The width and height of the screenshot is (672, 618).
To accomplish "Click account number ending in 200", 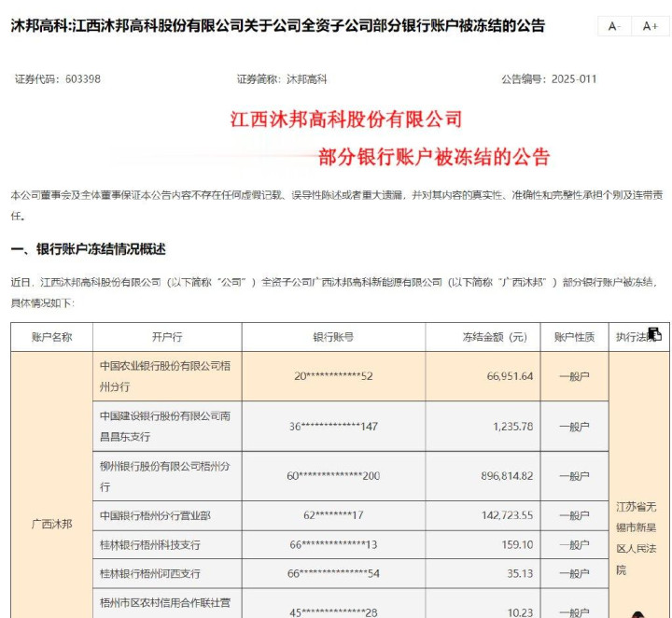I will pyautogui.click(x=333, y=476).
